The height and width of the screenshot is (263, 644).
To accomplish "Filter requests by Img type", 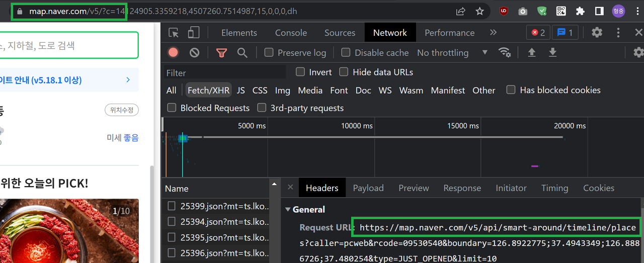I will [282, 91].
